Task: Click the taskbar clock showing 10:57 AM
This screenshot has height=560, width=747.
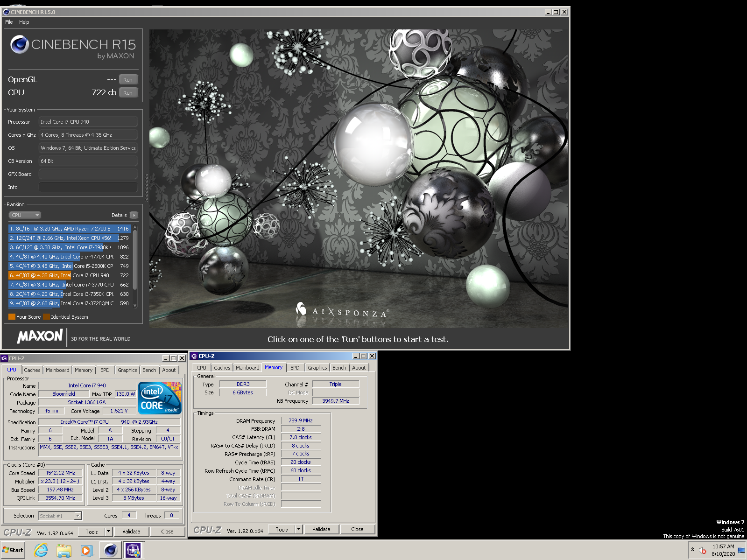Action: pyautogui.click(x=723, y=550)
